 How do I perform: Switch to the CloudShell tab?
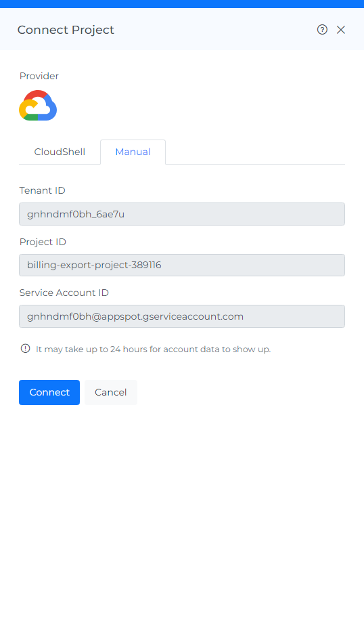pos(60,152)
